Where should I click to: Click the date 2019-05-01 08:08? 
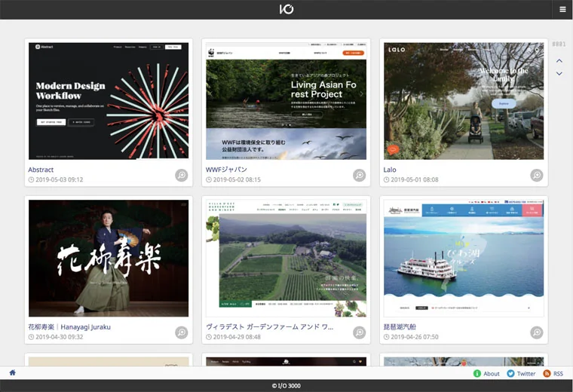click(415, 179)
